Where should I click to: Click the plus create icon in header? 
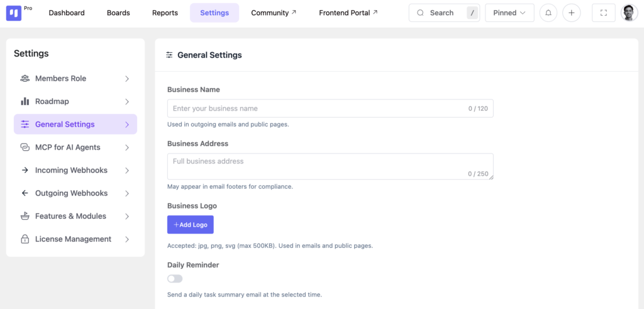point(571,13)
